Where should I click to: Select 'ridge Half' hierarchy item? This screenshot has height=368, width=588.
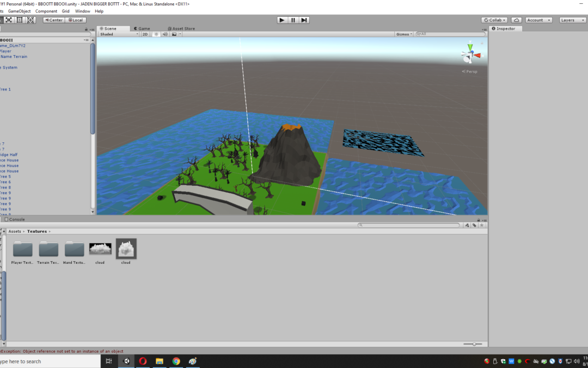click(x=9, y=155)
